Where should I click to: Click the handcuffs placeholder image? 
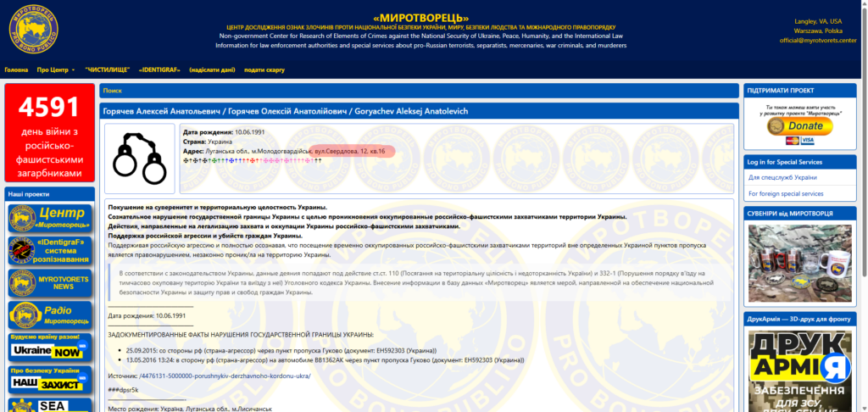point(139,159)
